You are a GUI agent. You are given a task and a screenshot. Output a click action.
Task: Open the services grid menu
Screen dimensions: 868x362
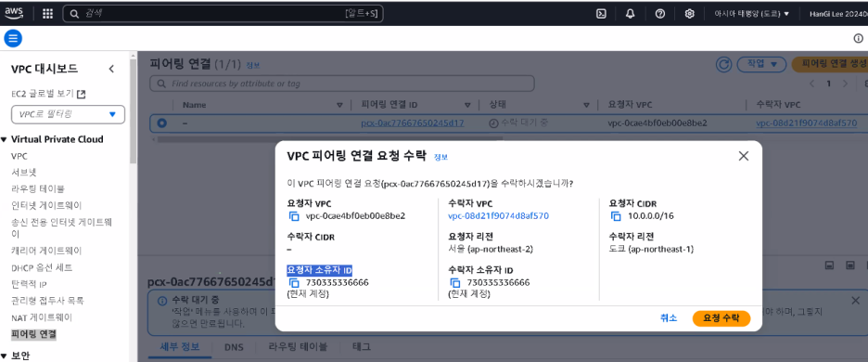pyautogui.click(x=48, y=14)
